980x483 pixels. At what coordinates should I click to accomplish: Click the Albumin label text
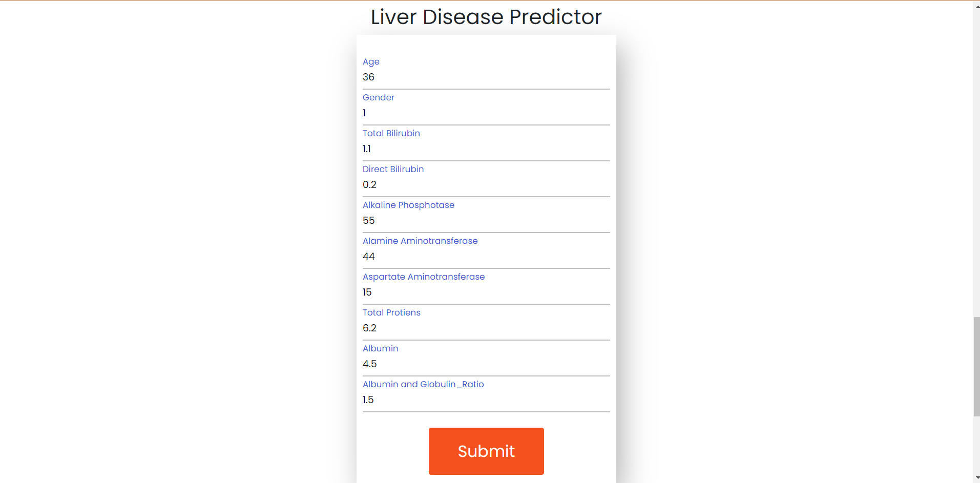pyautogui.click(x=380, y=348)
